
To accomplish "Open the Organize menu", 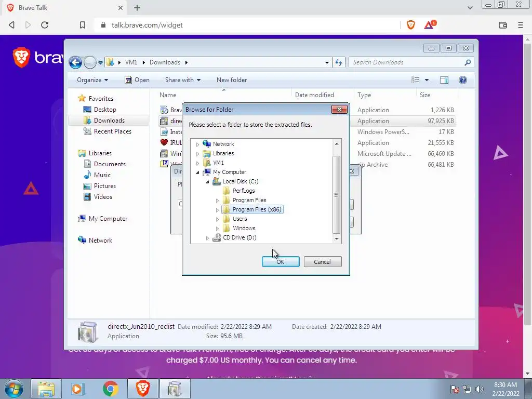I will point(92,80).
